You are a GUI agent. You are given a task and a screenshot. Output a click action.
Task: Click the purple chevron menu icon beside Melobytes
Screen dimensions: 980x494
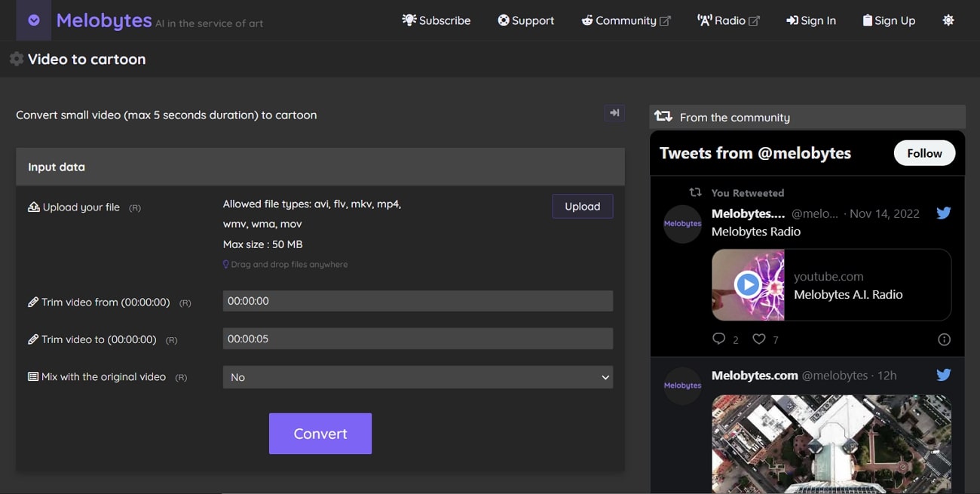pyautogui.click(x=34, y=20)
